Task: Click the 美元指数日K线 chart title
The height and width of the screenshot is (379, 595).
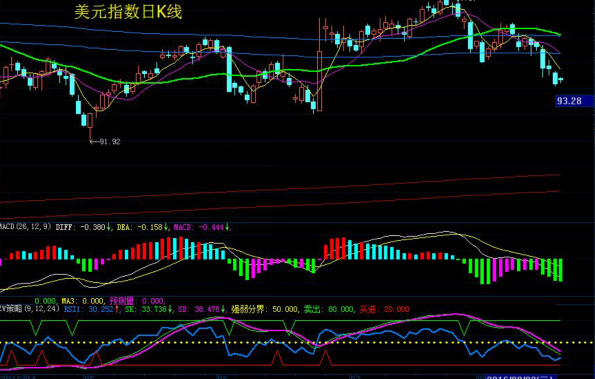Action: [x=128, y=12]
